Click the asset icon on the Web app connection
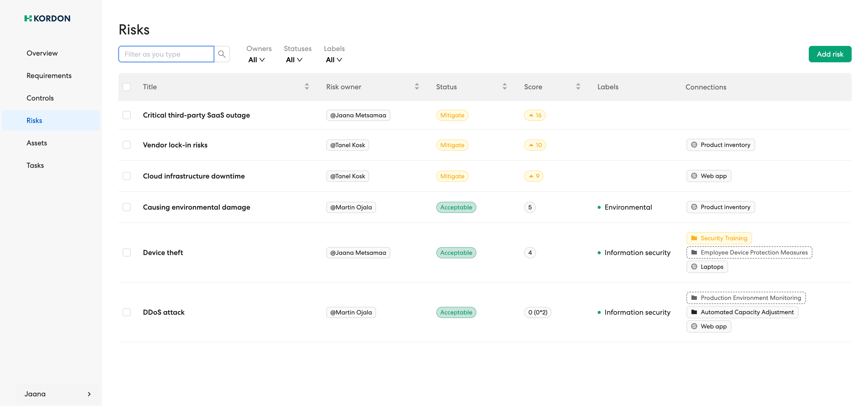Image resolution: width=868 pixels, height=406 pixels. point(694,176)
